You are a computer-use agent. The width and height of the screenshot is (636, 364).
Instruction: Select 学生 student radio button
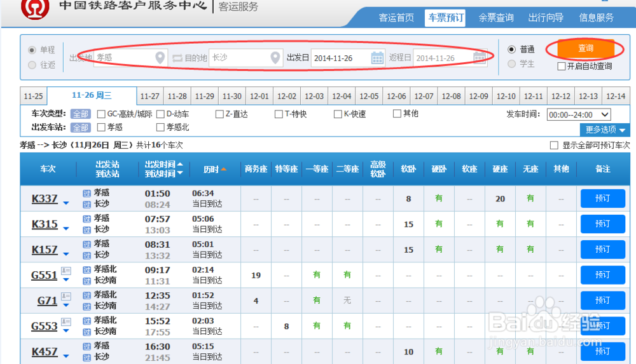pos(512,64)
